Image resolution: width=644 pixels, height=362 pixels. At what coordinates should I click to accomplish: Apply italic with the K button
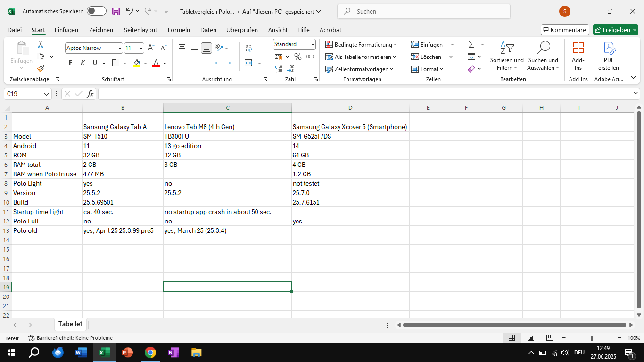pyautogui.click(x=83, y=63)
